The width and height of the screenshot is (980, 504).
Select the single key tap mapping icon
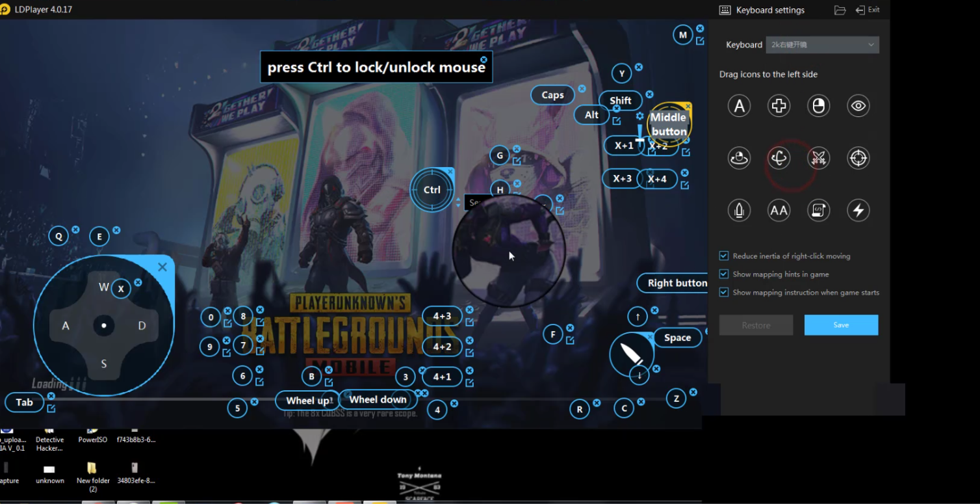pos(739,105)
